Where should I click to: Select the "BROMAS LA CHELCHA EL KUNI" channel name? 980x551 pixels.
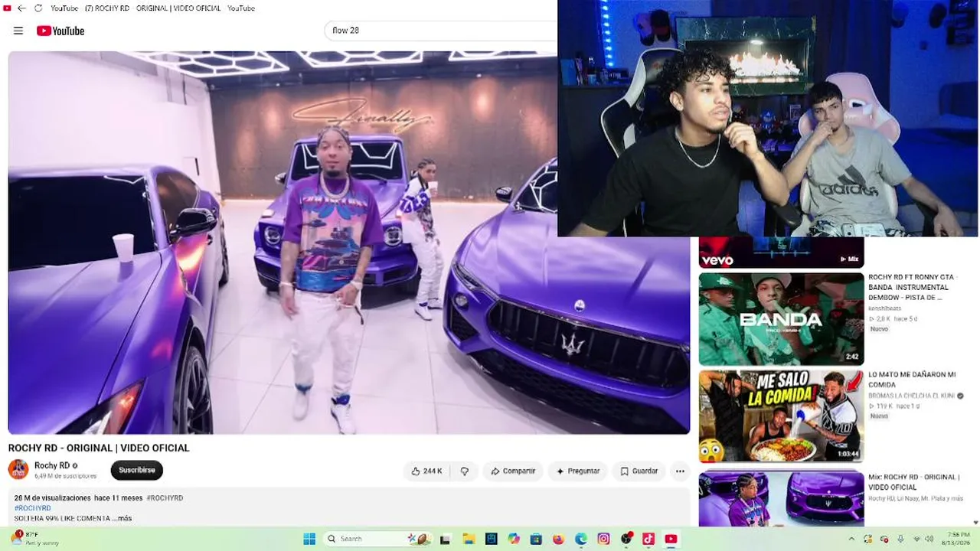(911, 396)
